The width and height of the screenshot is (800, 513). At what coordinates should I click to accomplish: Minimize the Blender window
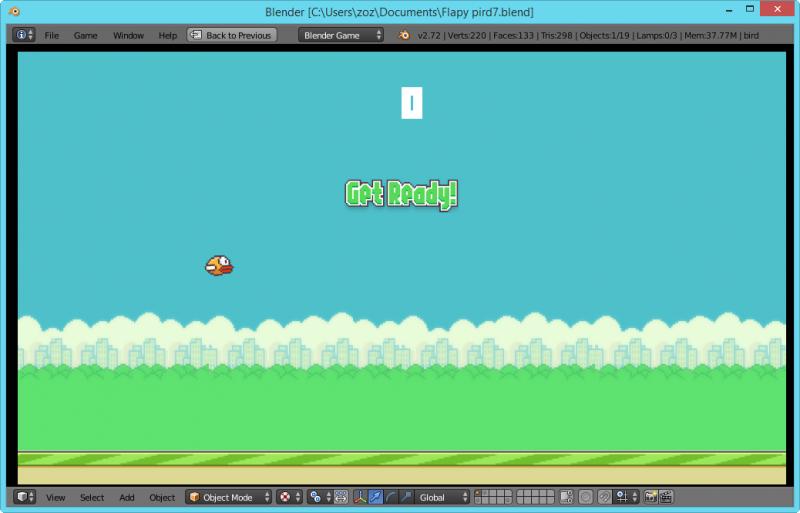click(729, 10)
